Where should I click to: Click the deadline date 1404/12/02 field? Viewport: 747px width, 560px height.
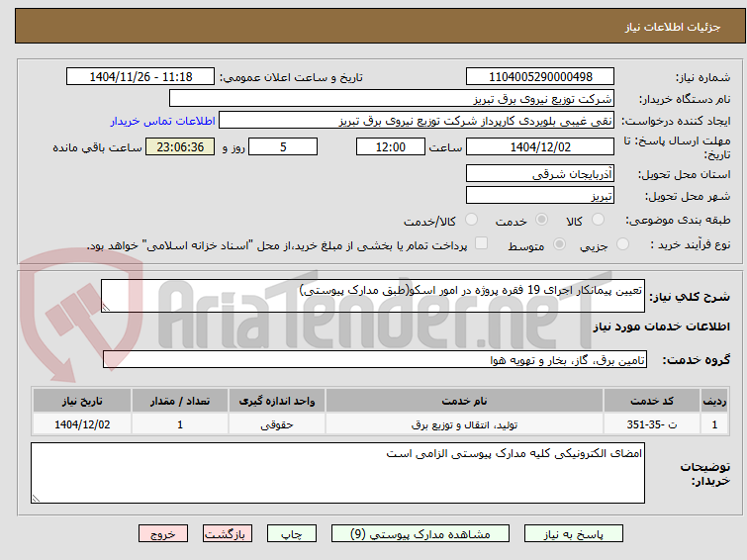point(540,146)
